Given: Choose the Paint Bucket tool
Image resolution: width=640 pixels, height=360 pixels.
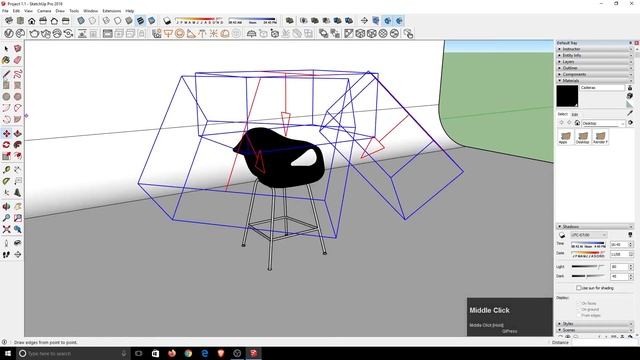Looking at the screenshot, I should (x=6, y=60).
